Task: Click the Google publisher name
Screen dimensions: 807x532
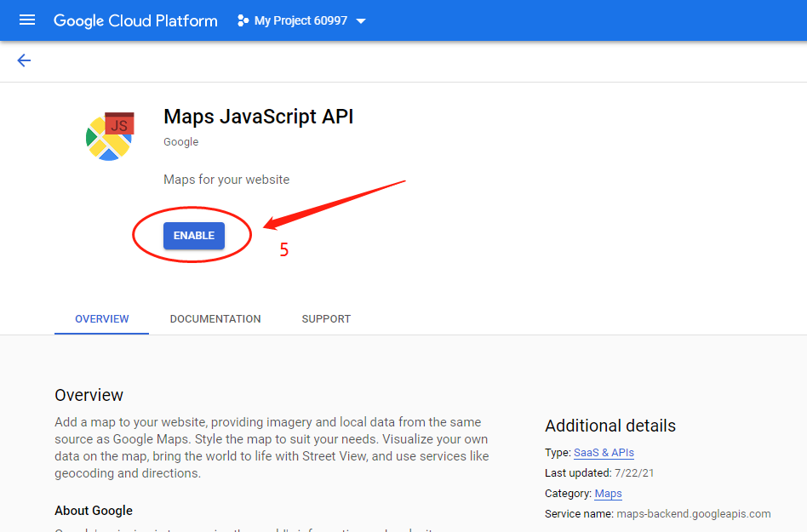Action: coord(181,142)
